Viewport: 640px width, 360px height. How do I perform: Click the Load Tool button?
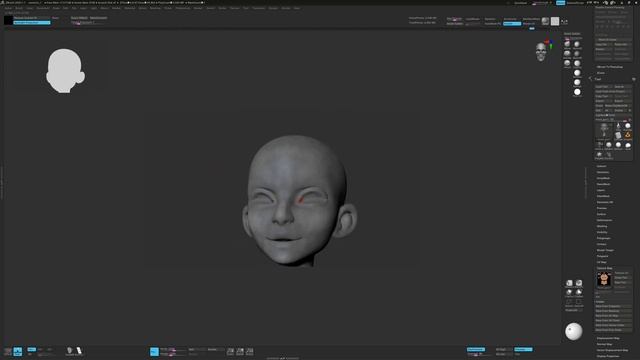[x=603, y=87]
